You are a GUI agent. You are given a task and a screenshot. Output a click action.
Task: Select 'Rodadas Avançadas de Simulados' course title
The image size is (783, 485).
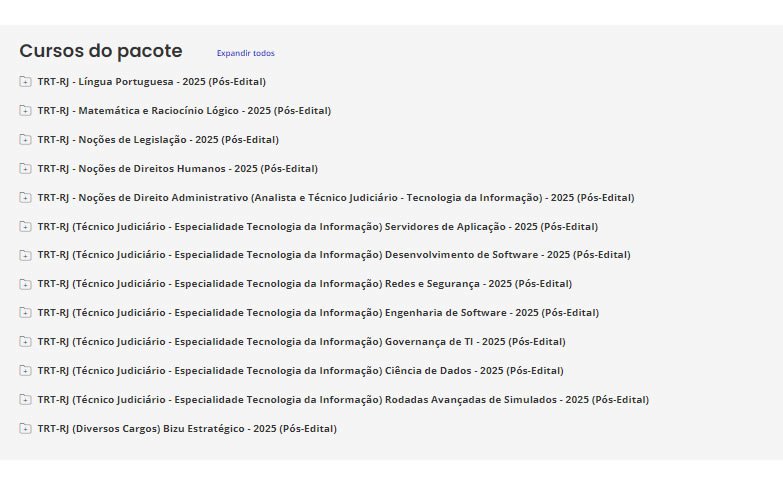point(343,400)
